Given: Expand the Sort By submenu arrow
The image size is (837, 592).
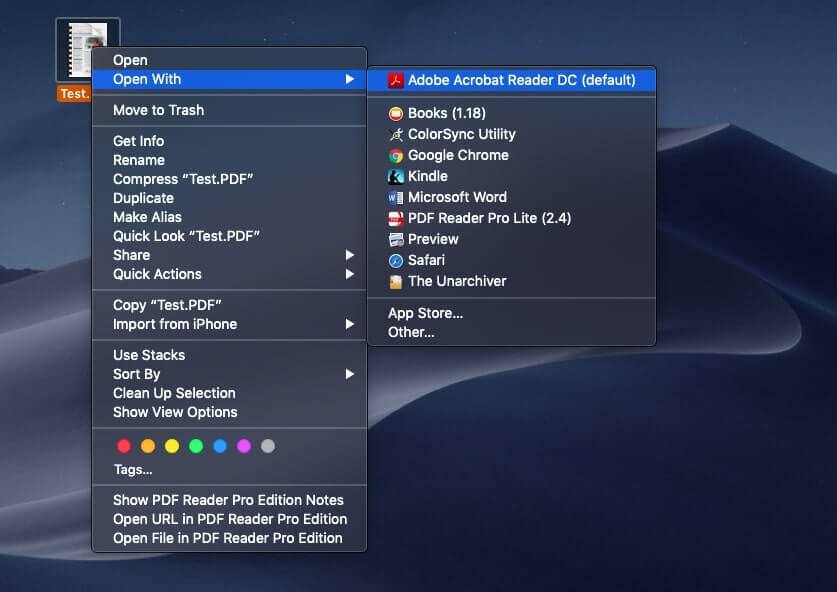Looking at the screenshot, I should coord(350,374).
